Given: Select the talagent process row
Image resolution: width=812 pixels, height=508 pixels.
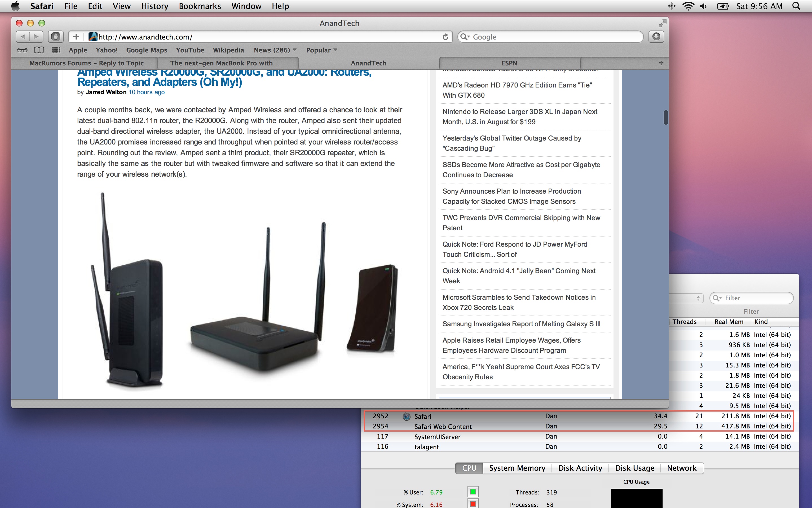Looking at the screenshot, I should [579, 446].
